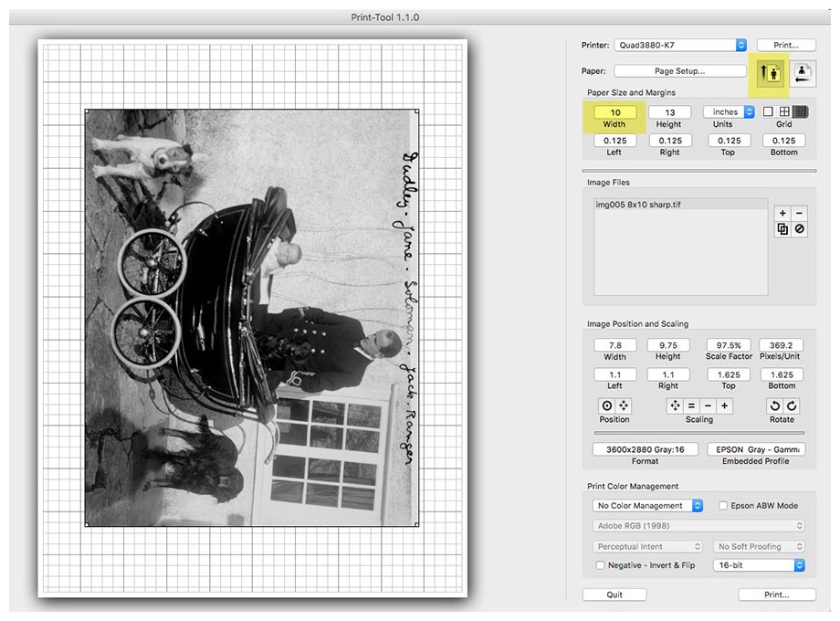
Task: Expand the No Color Management dropdown
Action: tap(647, 506)
